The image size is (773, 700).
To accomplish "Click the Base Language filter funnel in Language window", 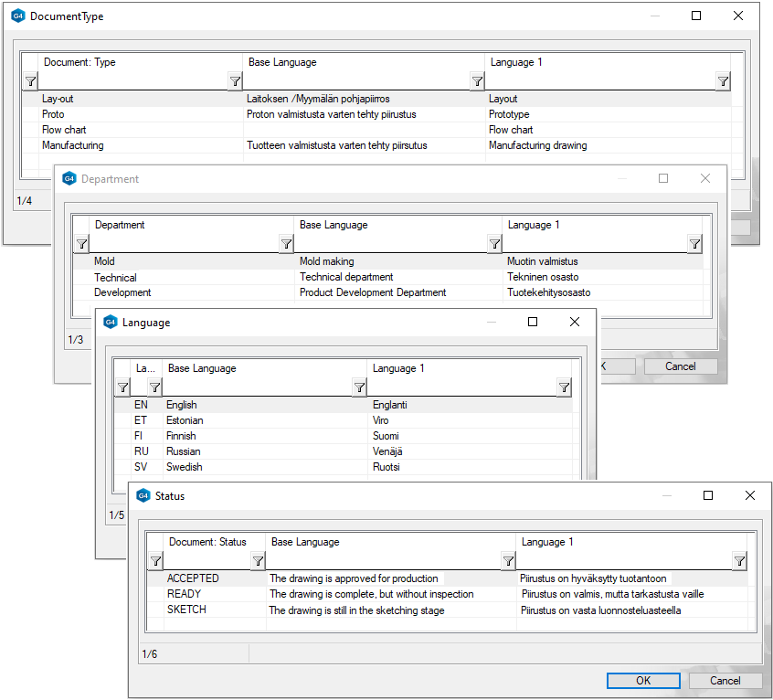I will (x=359, y=387).
